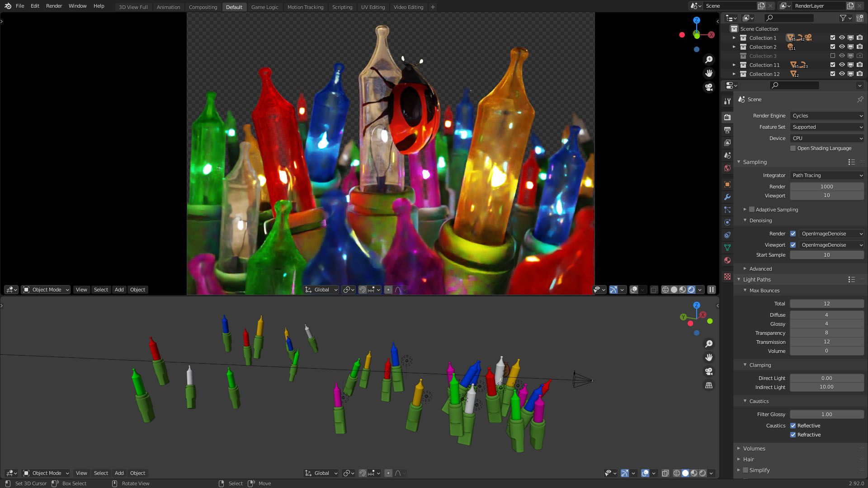Click Select in the lower viewport header
Viewport: 868px width, 488px height.
(101, 473)
